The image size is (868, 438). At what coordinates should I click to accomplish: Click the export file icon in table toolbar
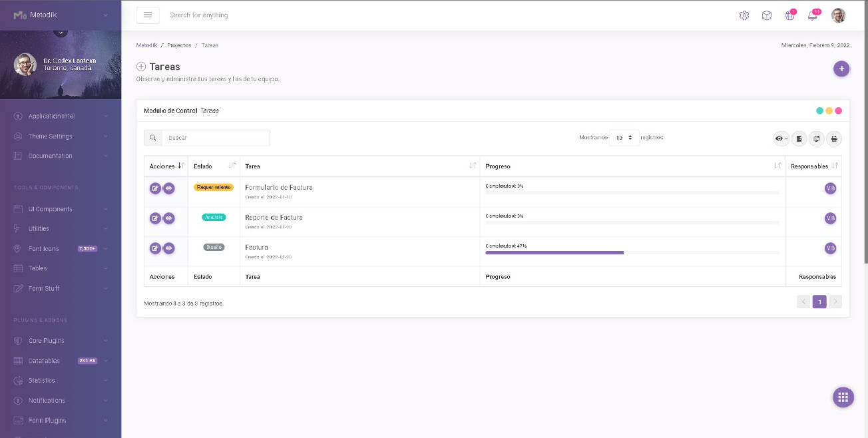[799, 138]
